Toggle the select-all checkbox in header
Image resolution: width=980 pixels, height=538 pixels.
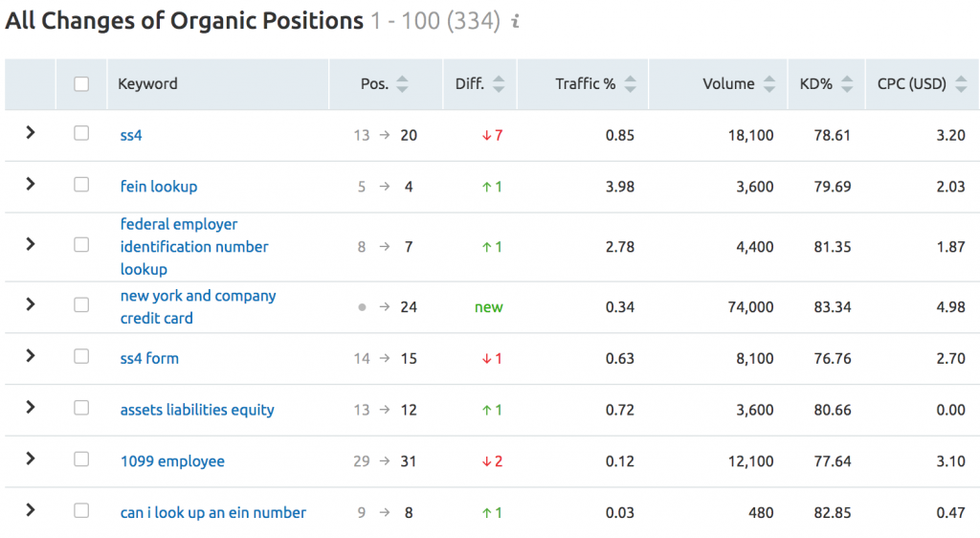coord(81,83)
